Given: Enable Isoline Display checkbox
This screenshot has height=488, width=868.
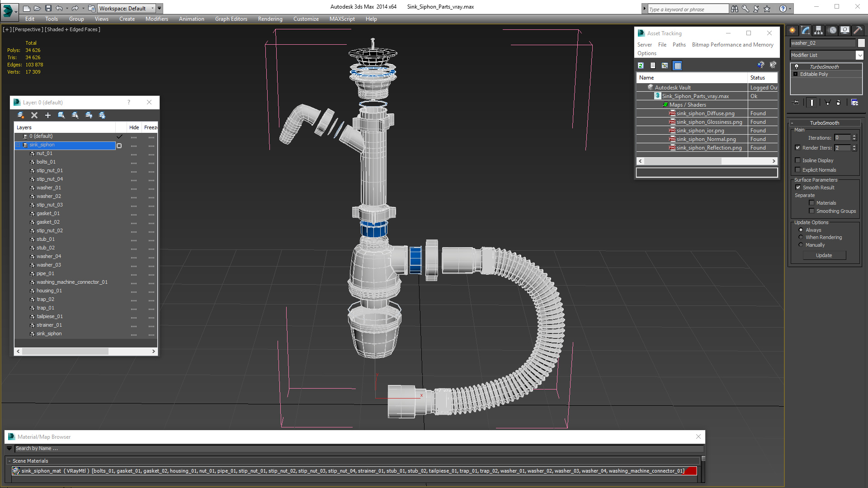Looking at the screenshot, I should (798, 160).
